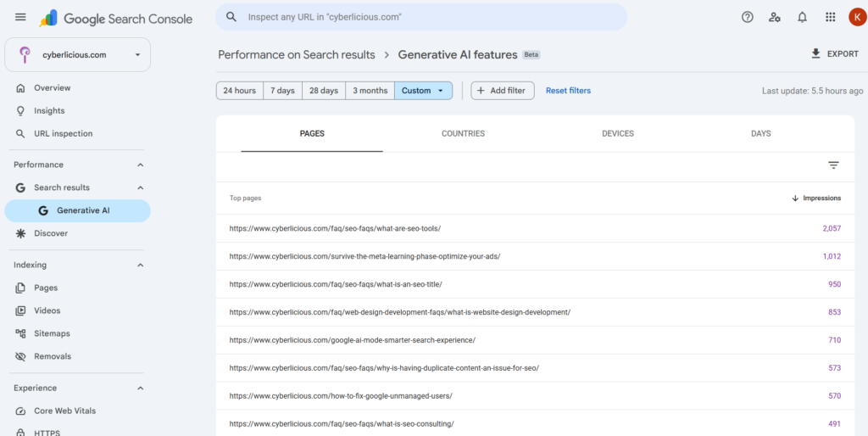Click the cyberlicious.com property logo icon

(x=25, y=55)
